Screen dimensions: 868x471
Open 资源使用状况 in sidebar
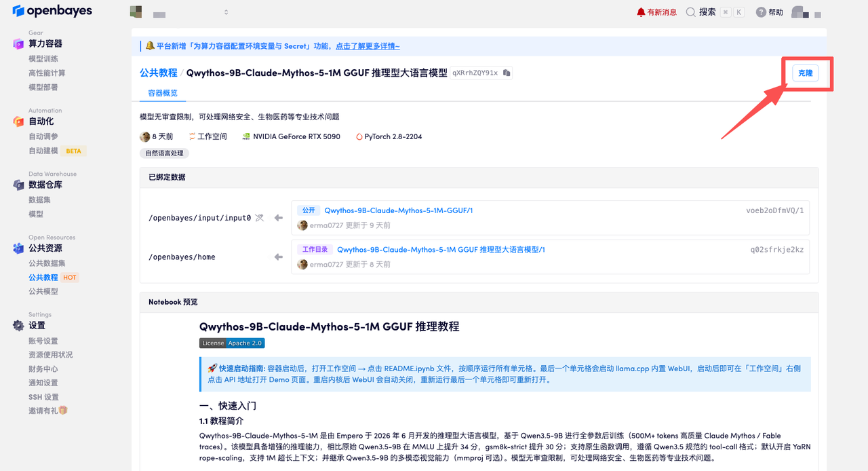50,355
